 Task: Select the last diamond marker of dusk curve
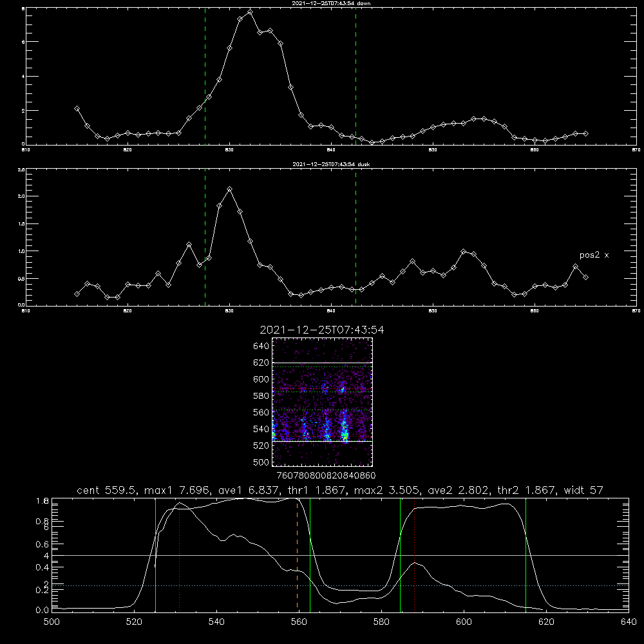[x=585, y=277]
